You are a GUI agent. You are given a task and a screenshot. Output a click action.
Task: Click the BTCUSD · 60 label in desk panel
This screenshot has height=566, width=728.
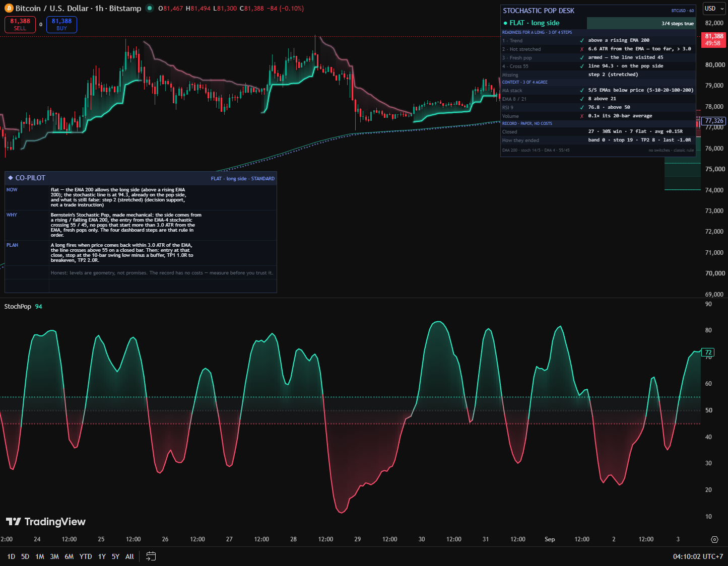(x=682, y=11)
